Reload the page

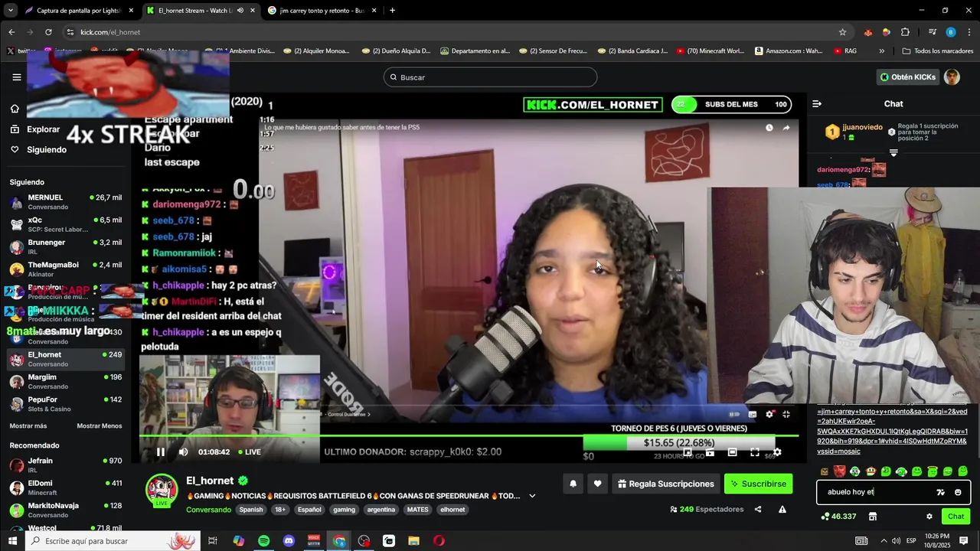pos(48,32)
